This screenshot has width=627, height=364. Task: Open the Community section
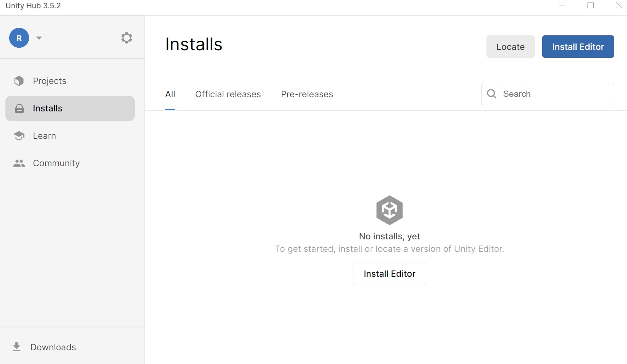(70, 163)
